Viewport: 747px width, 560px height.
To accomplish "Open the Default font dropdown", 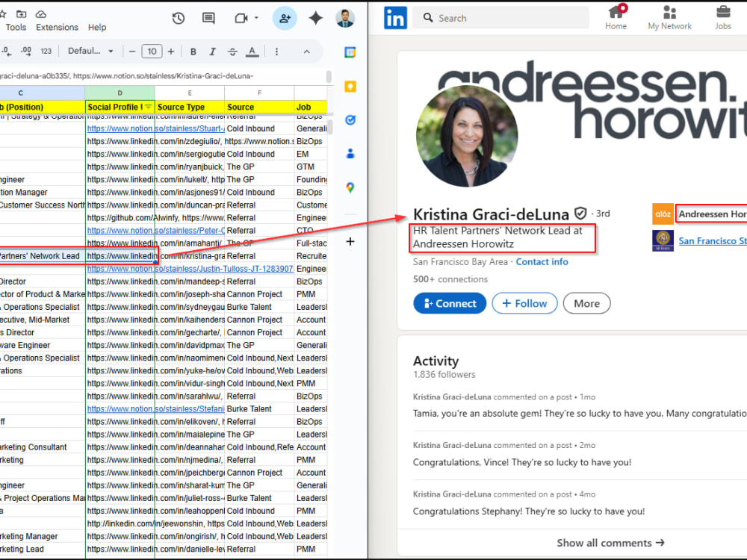I will pyautogui.click(x=90, y=51).
